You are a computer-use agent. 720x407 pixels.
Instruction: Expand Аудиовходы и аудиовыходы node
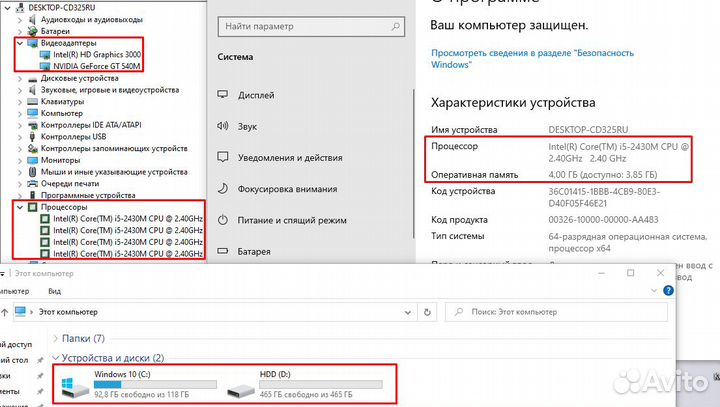(20, 20)
